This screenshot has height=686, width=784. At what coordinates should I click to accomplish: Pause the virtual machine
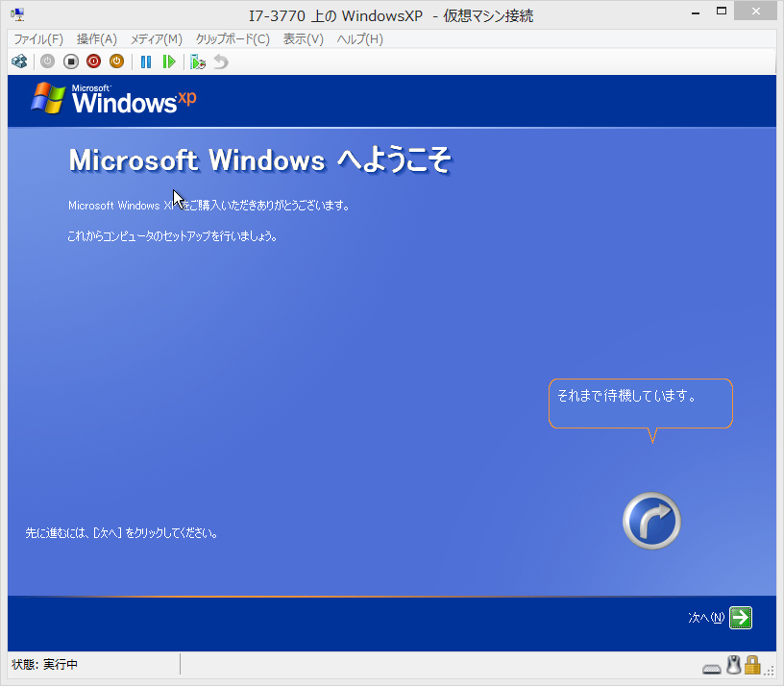pyautogui.click(x=146, y=62)
